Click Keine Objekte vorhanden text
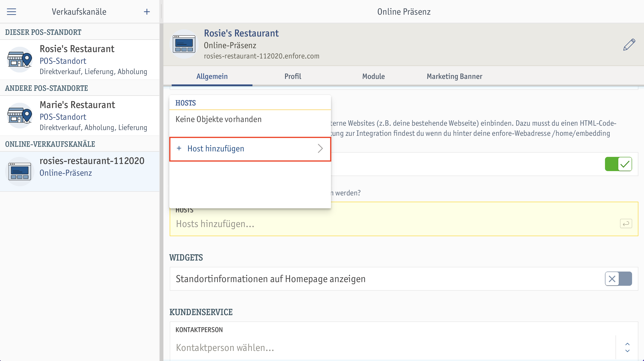 218,119
